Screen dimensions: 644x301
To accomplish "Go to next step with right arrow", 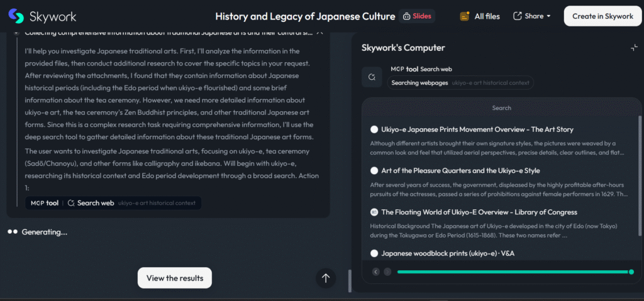I will pyautogui.click(x=387, y=272).
